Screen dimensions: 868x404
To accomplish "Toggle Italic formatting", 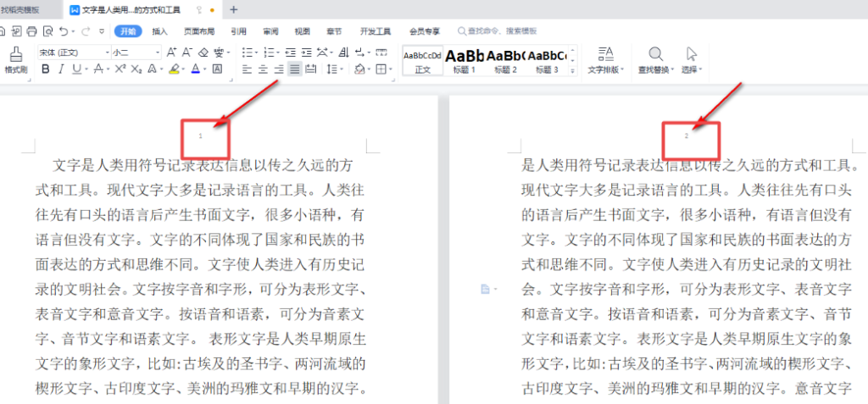I will click(x=61, y=69).
